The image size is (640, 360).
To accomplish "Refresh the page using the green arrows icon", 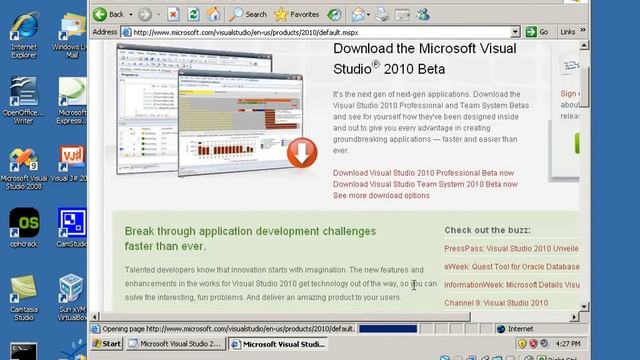I will (193, 15).
